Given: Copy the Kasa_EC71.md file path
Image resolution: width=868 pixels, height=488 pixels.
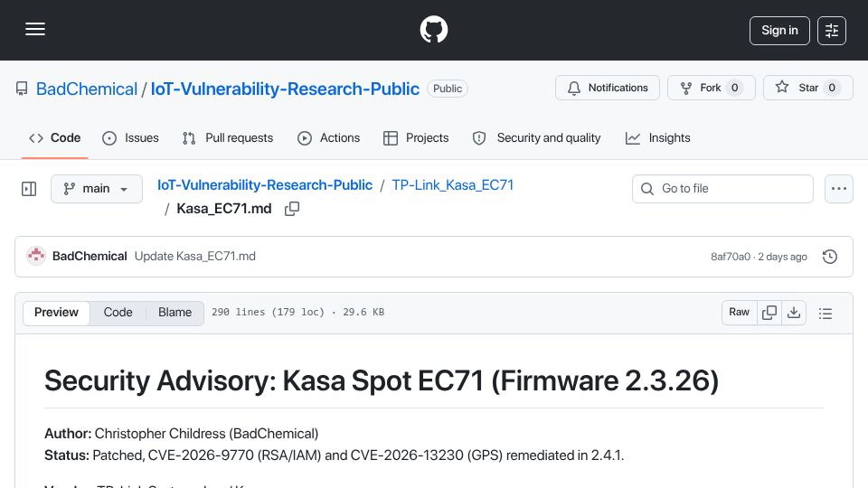Looking at the screenshot, I should click(x=292, y=209).
